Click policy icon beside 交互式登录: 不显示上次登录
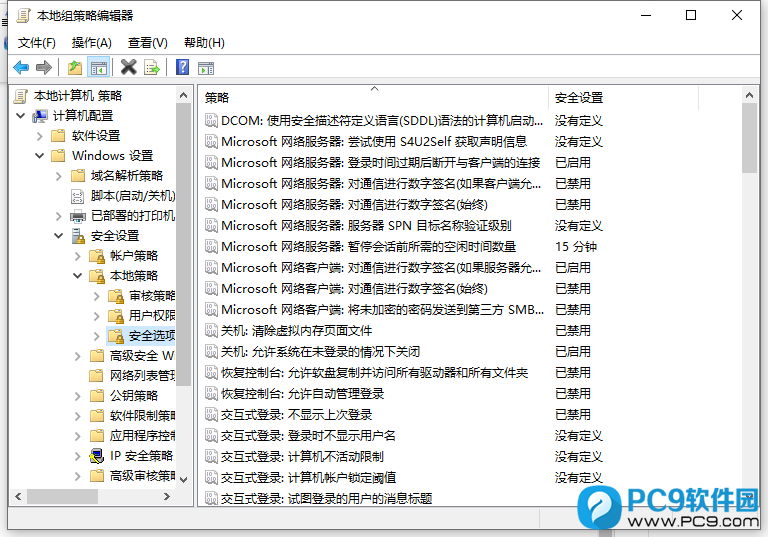768x537 pixels. [211, 415]
